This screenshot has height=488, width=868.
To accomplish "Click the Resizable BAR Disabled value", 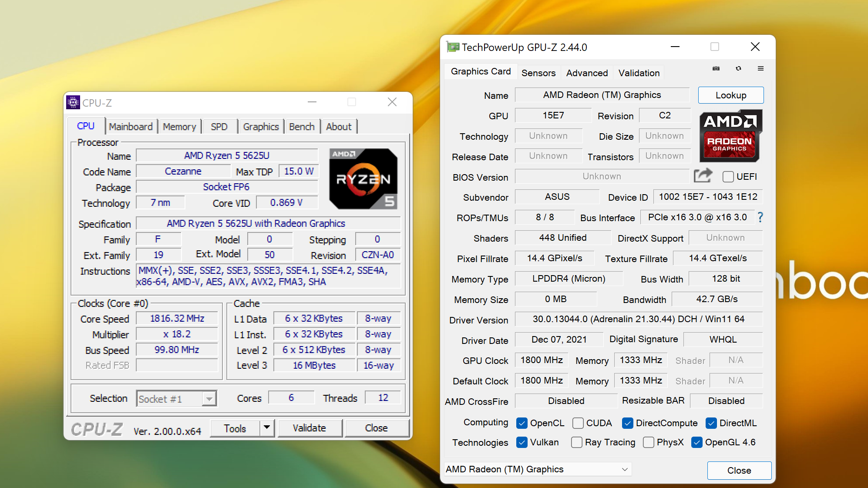I will pos(726,400).
